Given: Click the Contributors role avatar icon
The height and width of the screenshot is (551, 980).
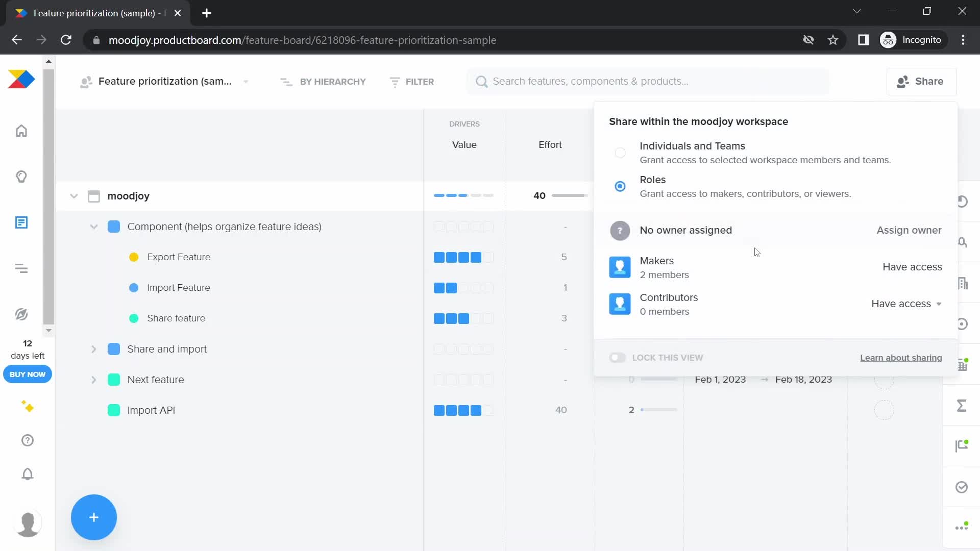Looking at the screenshot, I should (x=620, y=304).
